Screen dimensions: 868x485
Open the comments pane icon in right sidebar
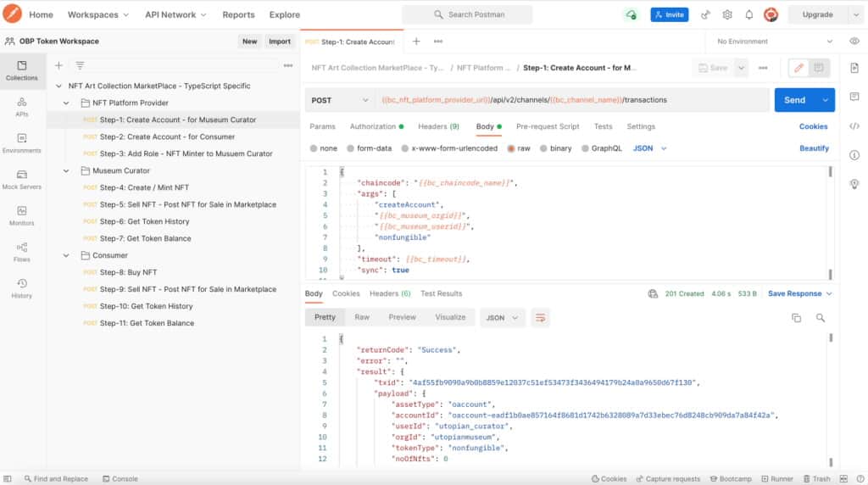[854, 97]
